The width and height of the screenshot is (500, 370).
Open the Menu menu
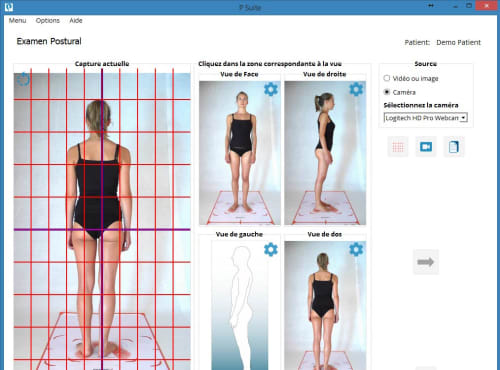pyautogui.click(x=17, y=21)
